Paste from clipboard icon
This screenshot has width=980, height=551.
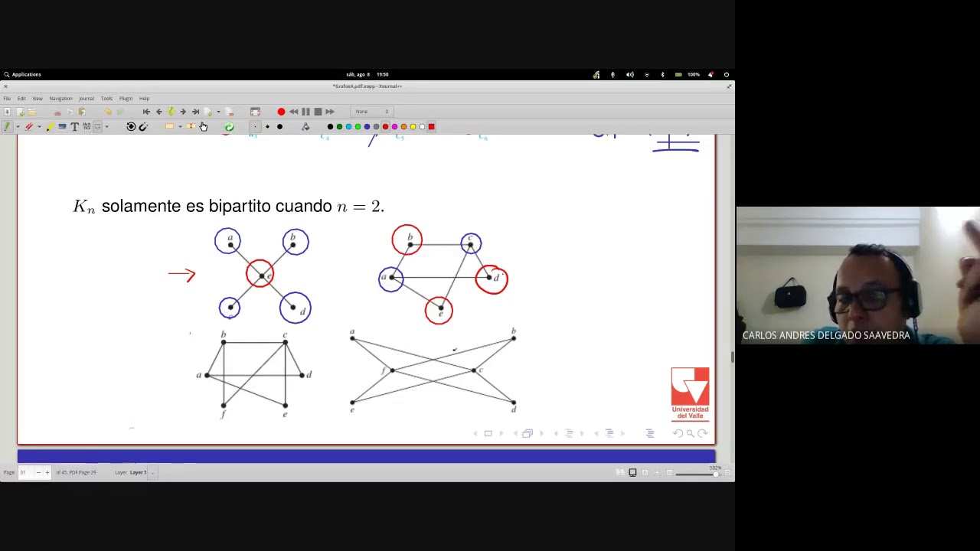coord(82,112)
